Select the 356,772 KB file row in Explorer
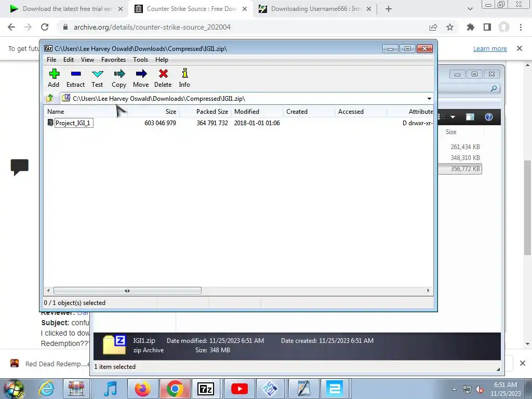Screen dimensions: 532x399 tap(460, 169)
